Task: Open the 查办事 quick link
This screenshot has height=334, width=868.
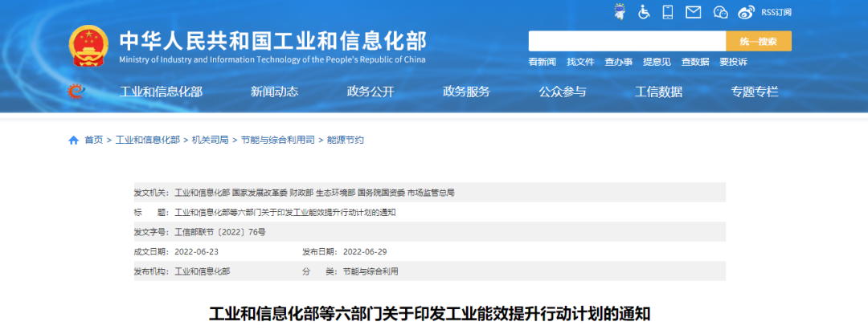Action: (x=618, y=62)
